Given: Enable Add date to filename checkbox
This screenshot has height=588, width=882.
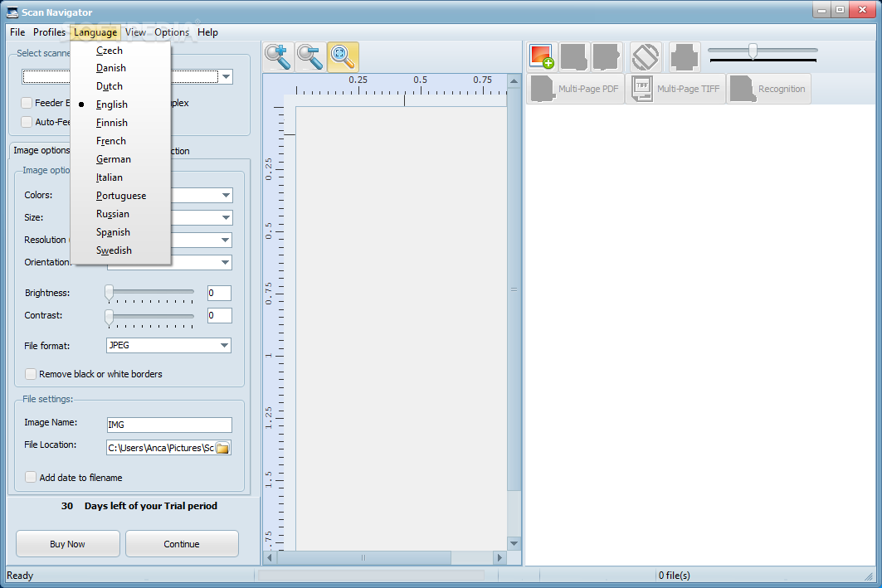Looking at the screenshot, I should tap(31, 477).
